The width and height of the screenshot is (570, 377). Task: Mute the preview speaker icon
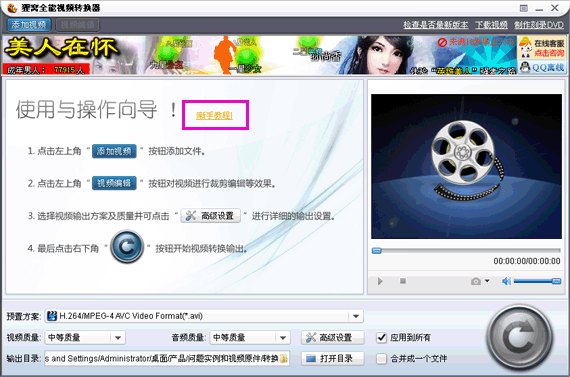(x=506, y=281)
